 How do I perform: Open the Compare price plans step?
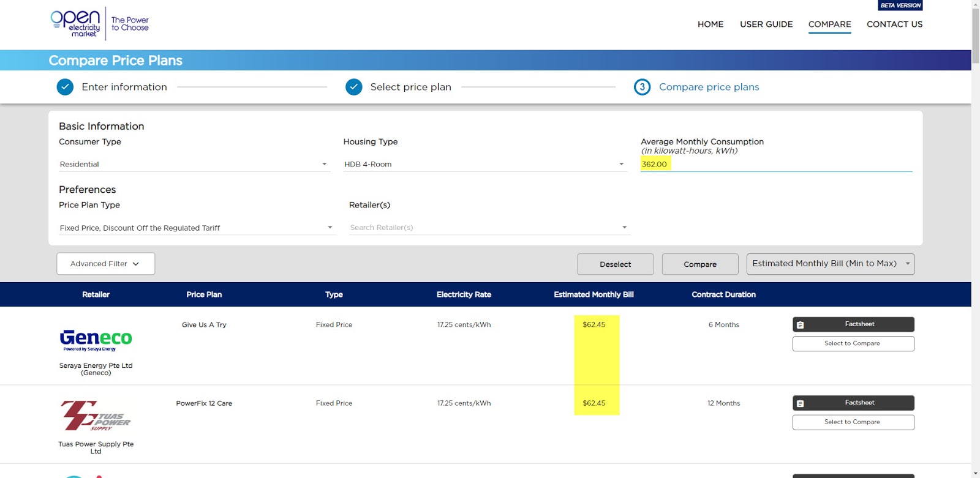click(x=709, y=87)
